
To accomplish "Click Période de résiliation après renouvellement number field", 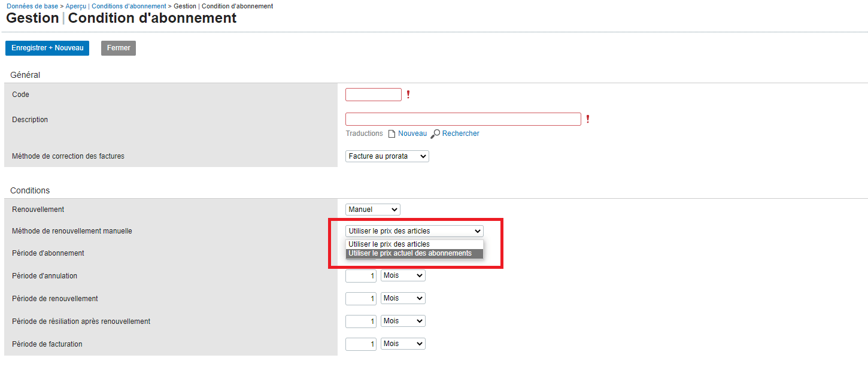I will pos(361,321).
